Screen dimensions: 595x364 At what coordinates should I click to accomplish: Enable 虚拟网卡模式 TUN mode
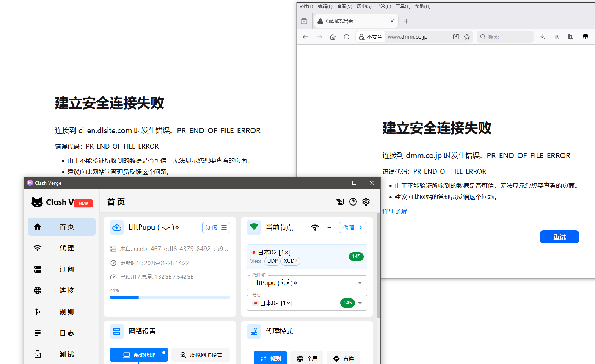201,355
